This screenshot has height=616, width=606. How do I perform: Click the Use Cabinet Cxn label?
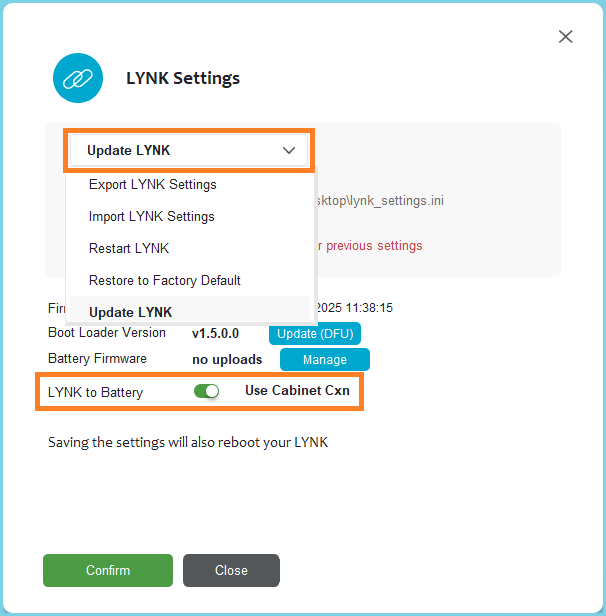click(297, 391)
